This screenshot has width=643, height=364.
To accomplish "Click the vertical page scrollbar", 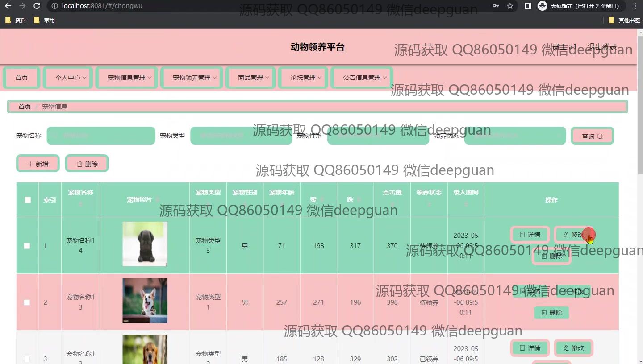I will pyautogui.click(x=640, y=107).
